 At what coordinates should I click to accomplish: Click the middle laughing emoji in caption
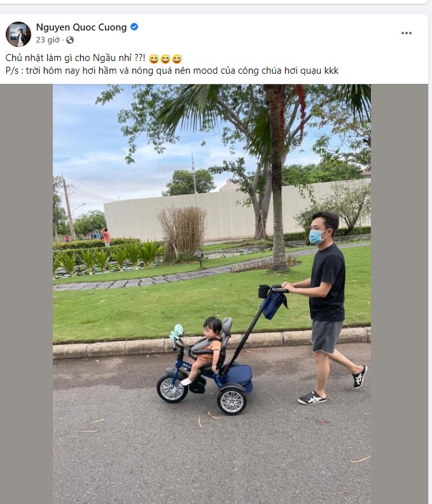click(165, 59)
